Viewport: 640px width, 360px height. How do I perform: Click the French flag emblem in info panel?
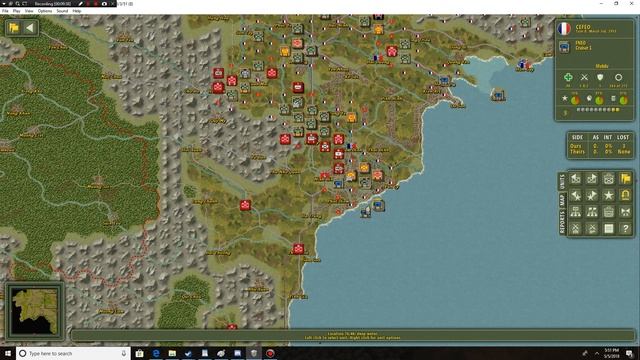point(564,29)
